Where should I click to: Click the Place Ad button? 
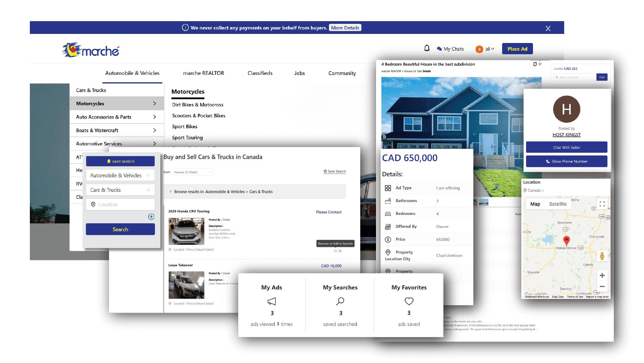[517, 49]
